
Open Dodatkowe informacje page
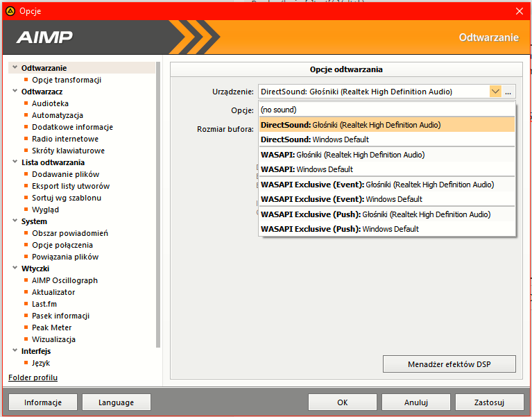point(72,127)
